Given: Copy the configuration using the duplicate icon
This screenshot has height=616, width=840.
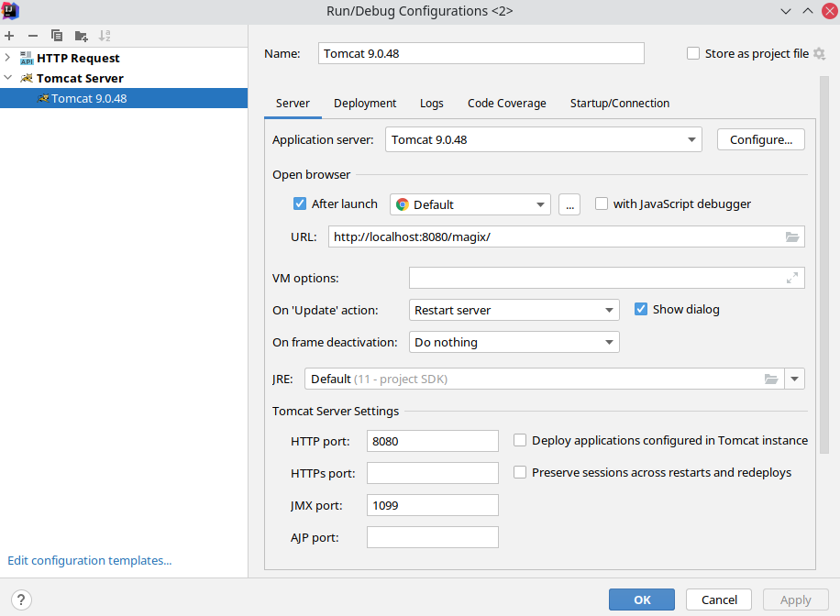Looking at the screenshot, I should 56,36.
